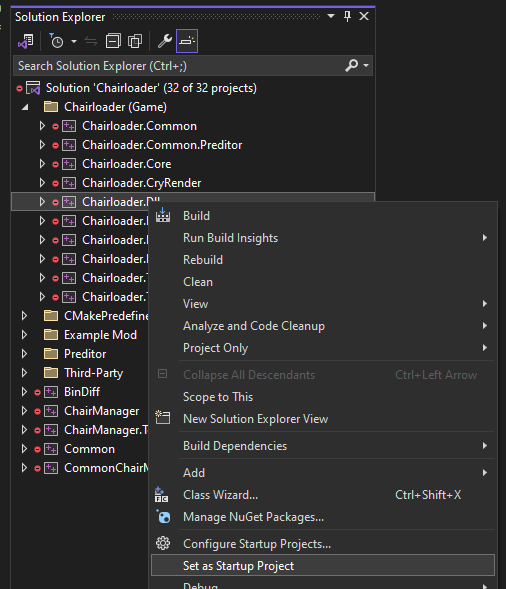The image size is (506, 589).
Task: Open the search options dropdown arrow
Action: (366, 66)
